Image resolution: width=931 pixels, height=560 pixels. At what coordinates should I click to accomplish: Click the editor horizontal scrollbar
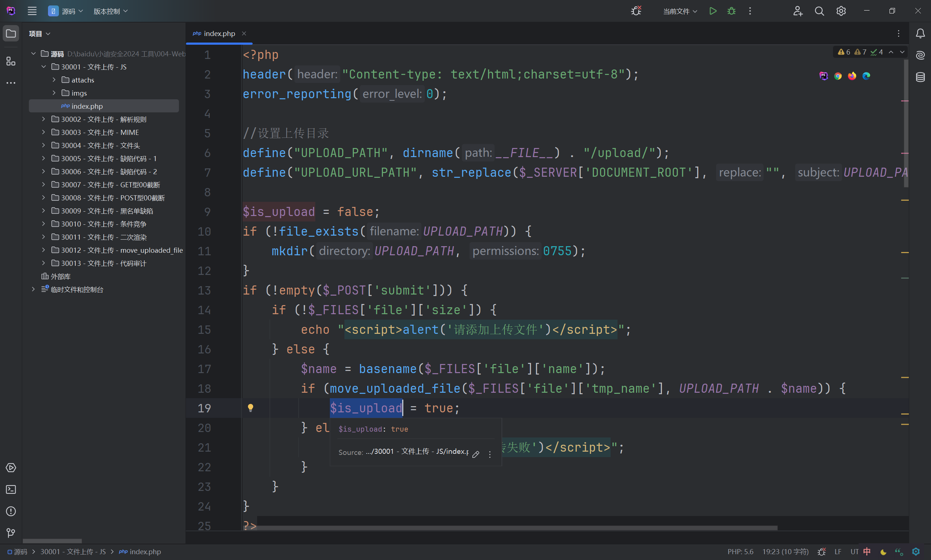[x=517, y=528]
